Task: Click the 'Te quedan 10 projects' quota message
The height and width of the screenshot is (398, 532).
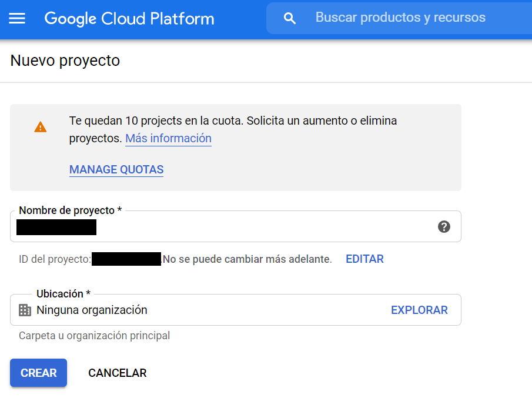Action: 233,129
